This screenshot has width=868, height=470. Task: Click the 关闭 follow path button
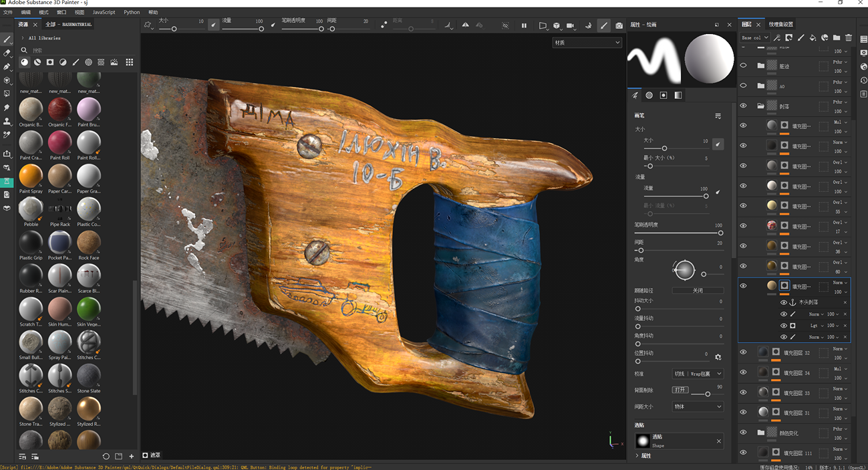pos(698,291)
